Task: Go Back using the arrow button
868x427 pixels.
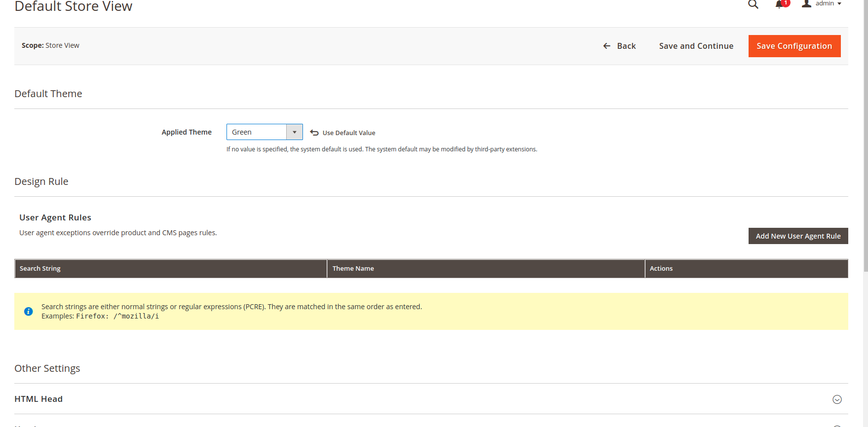Action: point(619,46)
